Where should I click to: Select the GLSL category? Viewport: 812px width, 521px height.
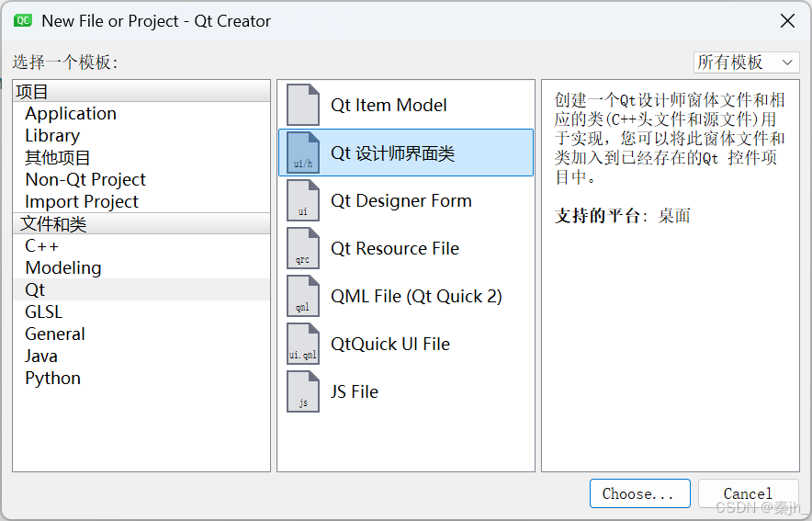tap(141, 311)
